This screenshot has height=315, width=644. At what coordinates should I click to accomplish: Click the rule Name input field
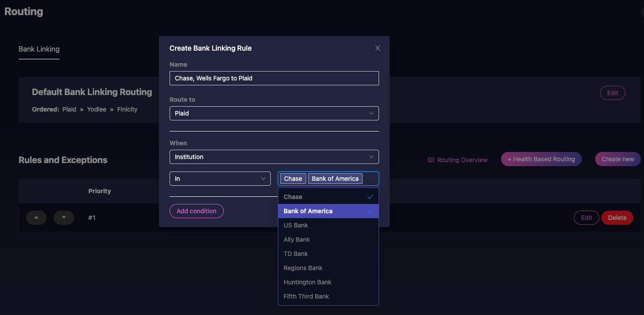point(274,78)
